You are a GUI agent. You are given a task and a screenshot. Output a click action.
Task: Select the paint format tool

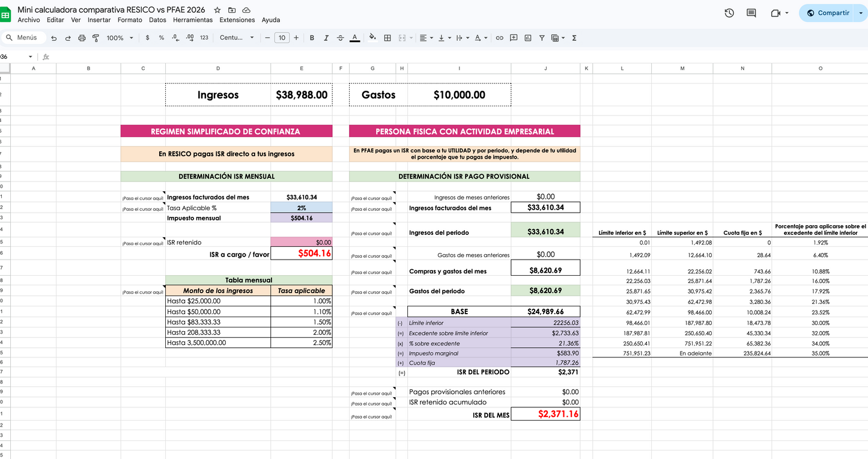click(x=96, y=37)
